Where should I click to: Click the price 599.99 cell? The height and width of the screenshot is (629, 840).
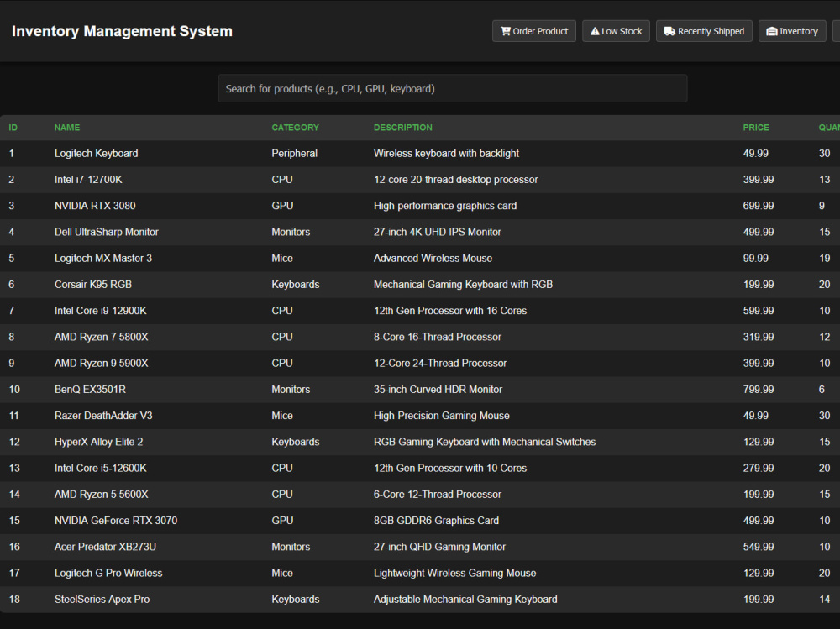pos(758,311)
